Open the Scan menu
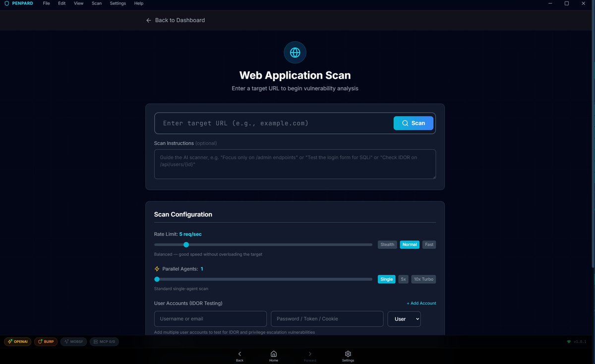This screenshot has height=364, width=595. tap(97, 3)
